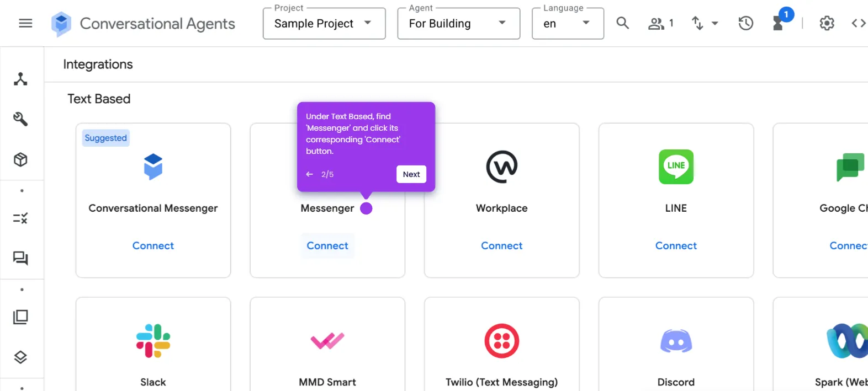Image resolution: width=868 pixels, height=391 pixels.
Task: Click the Text Based section heading
Action: point(99,99)
